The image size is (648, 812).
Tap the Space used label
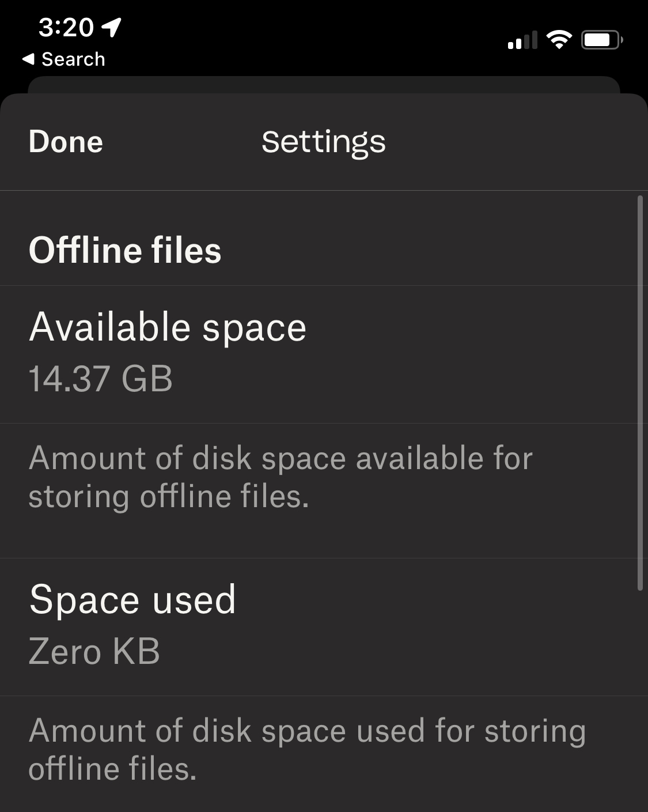click(x=132, y=599)
